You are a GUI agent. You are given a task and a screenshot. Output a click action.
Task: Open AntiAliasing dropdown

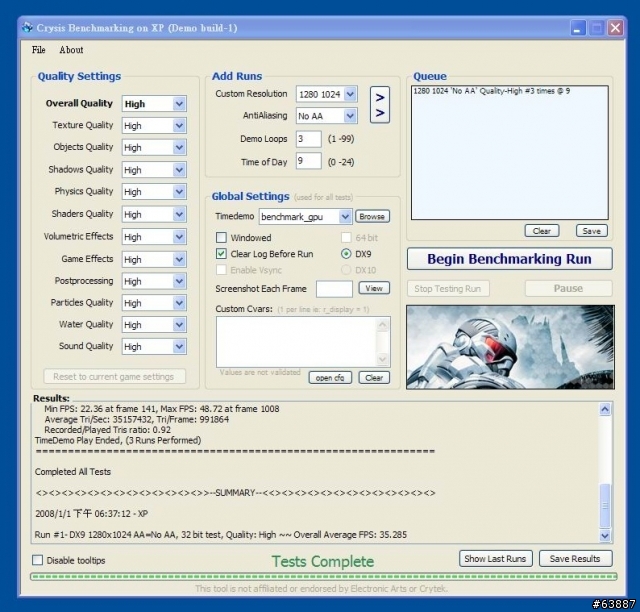click(x=350, y=116)
